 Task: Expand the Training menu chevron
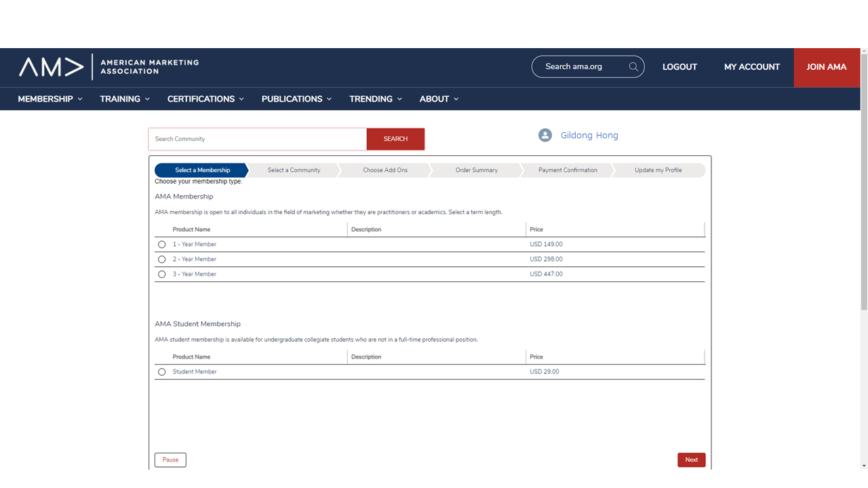click(147, 99)
